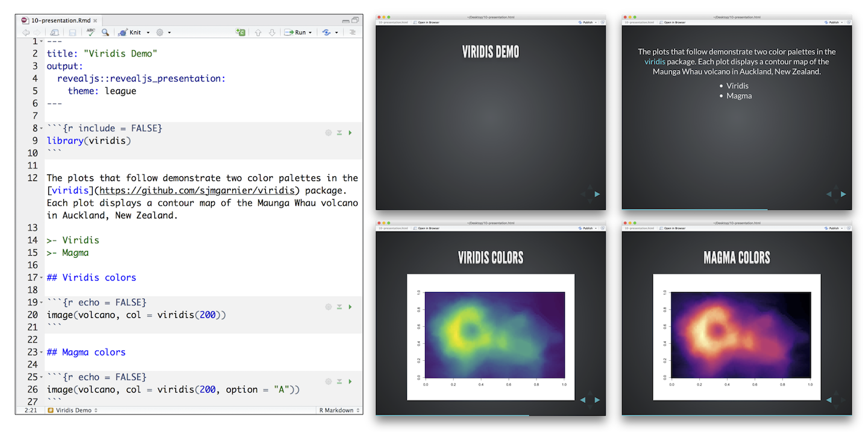Run all chunks above the line 25 chunk
Image resolution: width=868 pixels, height=432 pixels.
pos(339,381)
